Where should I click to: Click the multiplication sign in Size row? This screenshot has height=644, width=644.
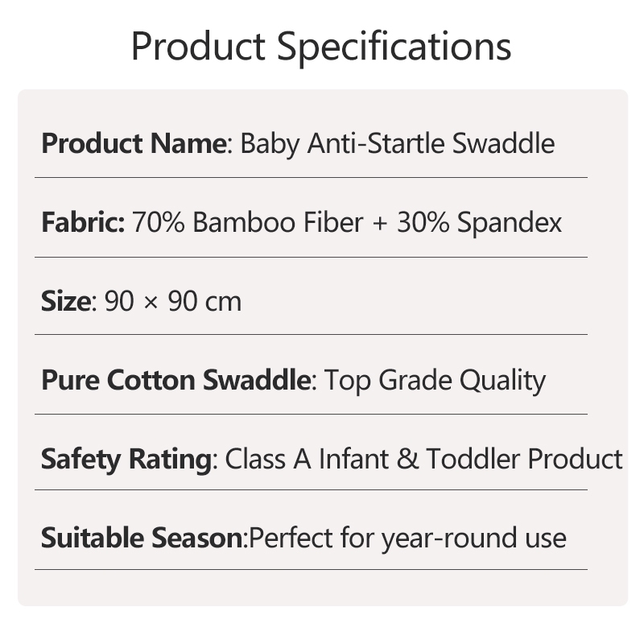tap(151, 303)
